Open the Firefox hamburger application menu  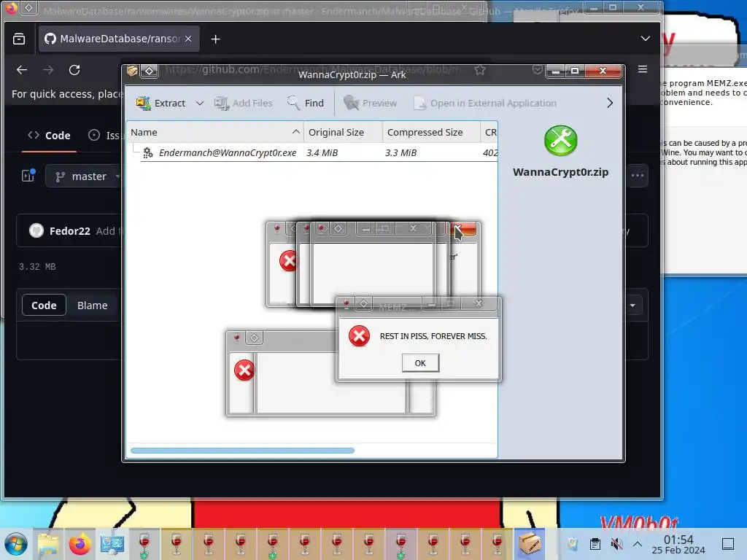(642, 69)
